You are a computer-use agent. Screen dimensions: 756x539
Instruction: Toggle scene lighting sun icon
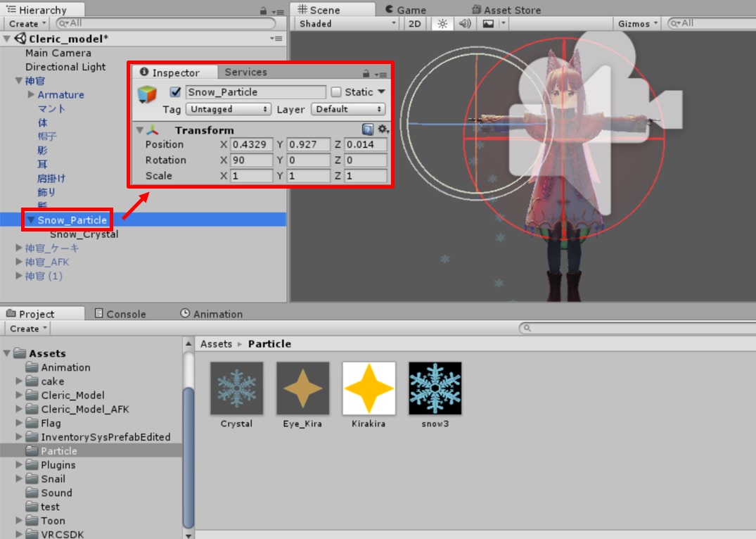click(x=442, y=24)
